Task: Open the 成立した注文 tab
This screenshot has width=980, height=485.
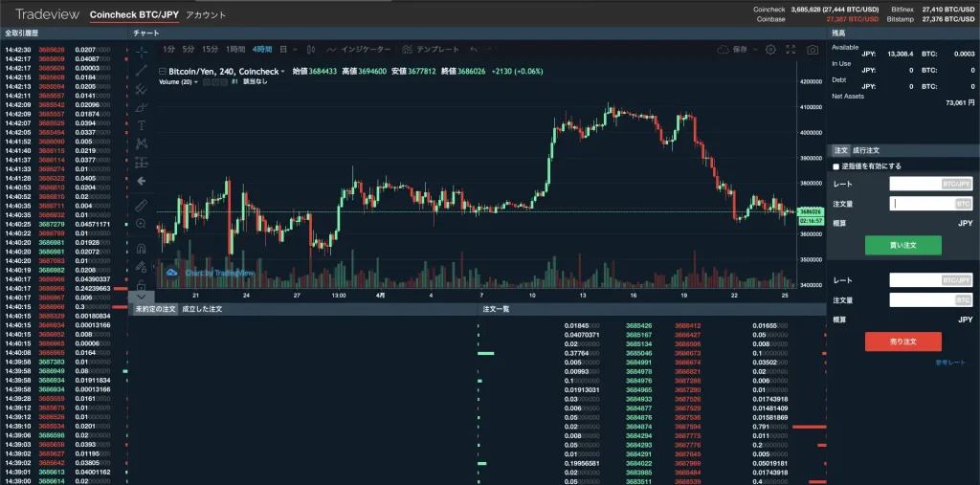Action: click(x=202, y=309)
